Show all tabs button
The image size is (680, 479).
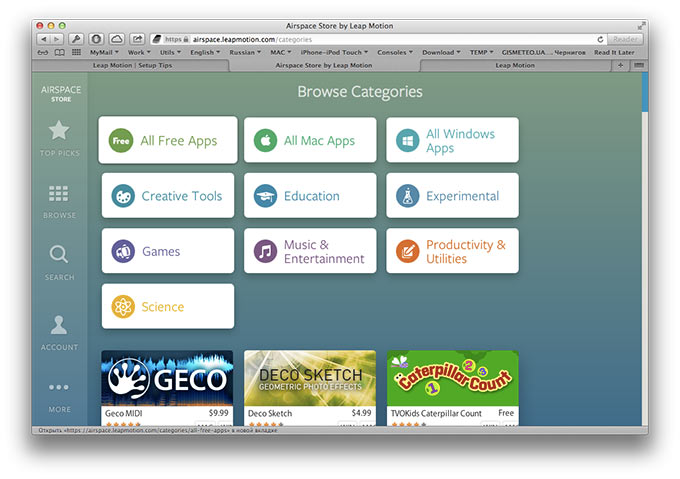639,65
